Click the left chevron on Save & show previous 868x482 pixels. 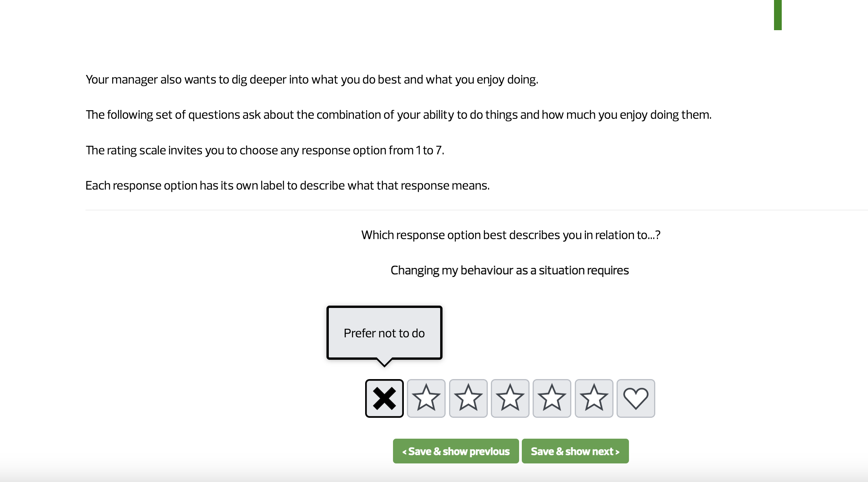point(404,452)
